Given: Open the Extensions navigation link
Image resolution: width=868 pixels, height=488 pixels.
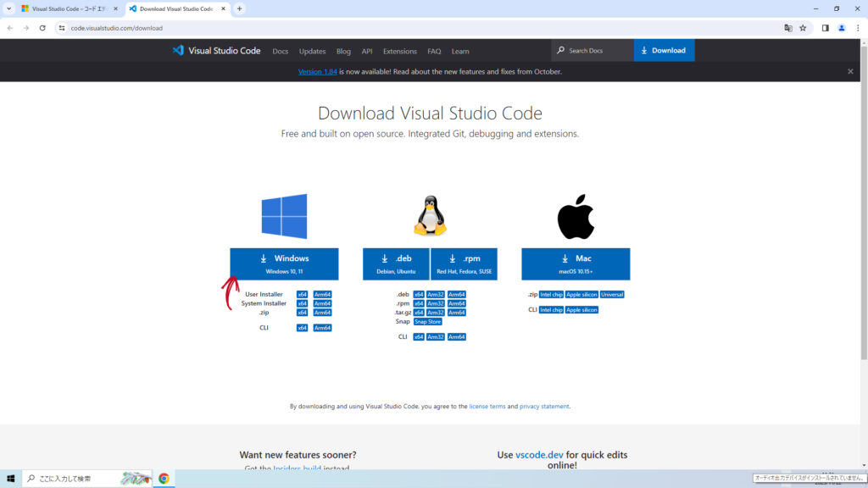Looking at the screenshot, I should pyautogui.click(x=400, y=52).
